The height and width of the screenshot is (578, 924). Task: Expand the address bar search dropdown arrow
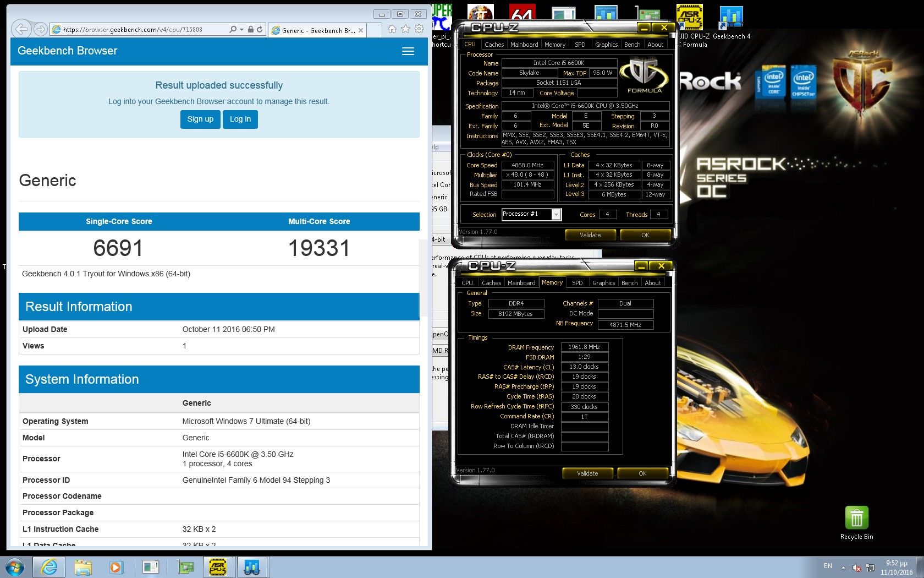[x=241, y=30]
